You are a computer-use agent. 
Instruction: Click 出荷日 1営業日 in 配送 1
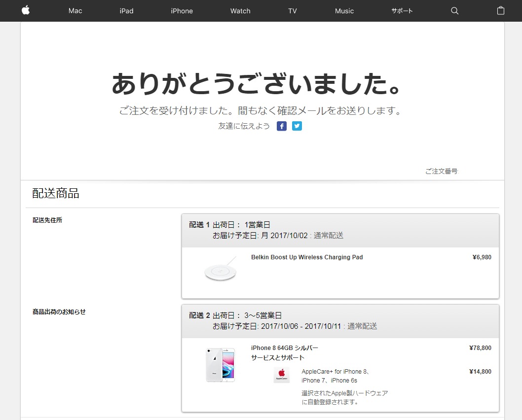(241, 225)
